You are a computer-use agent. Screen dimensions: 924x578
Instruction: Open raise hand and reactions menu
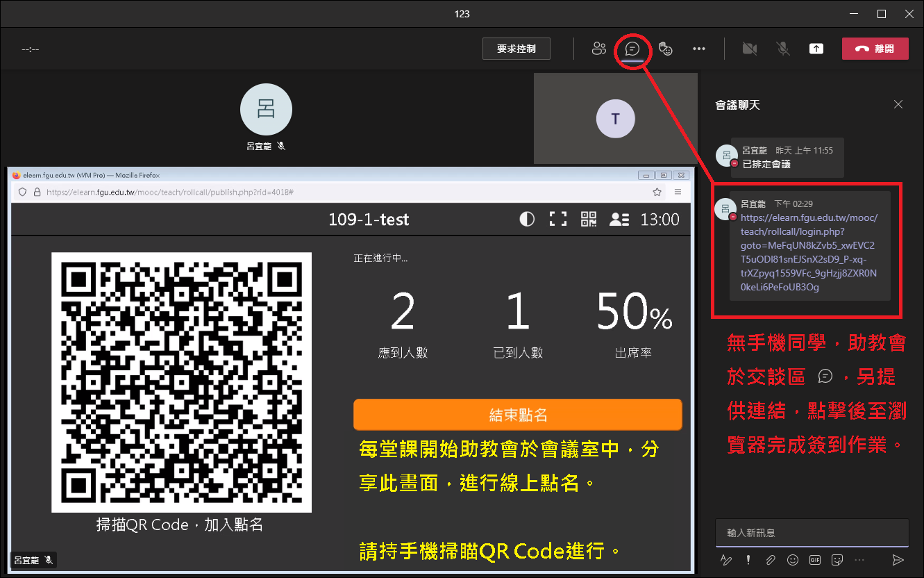(666, 49)
